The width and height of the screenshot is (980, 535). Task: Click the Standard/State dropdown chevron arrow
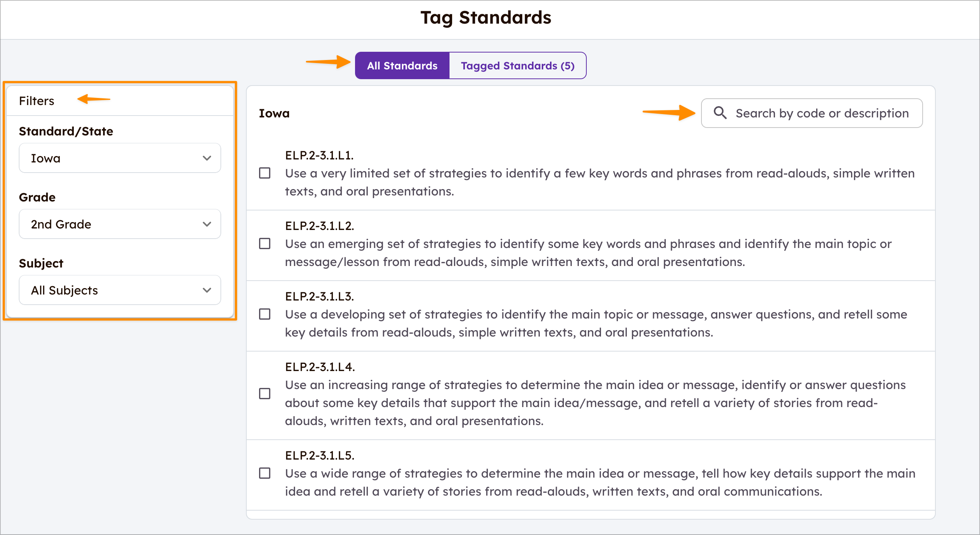click(207, 158)
